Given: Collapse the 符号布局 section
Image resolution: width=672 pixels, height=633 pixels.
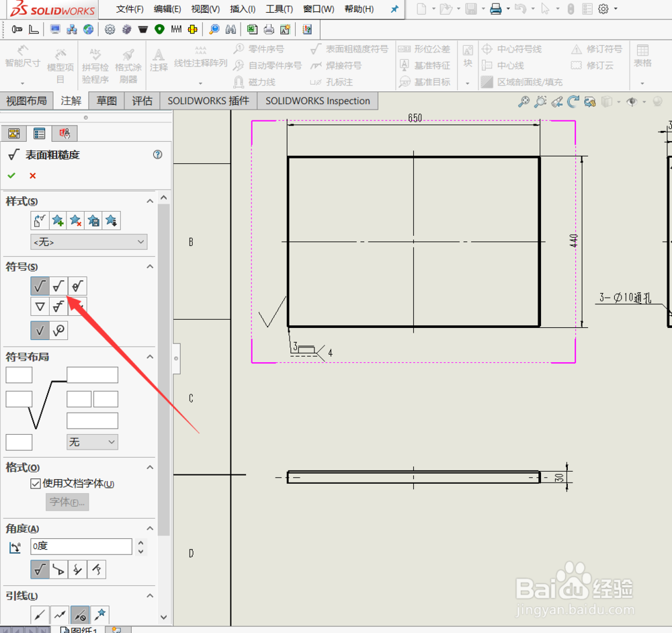Looking at the screenshot, I should point(150,357).
